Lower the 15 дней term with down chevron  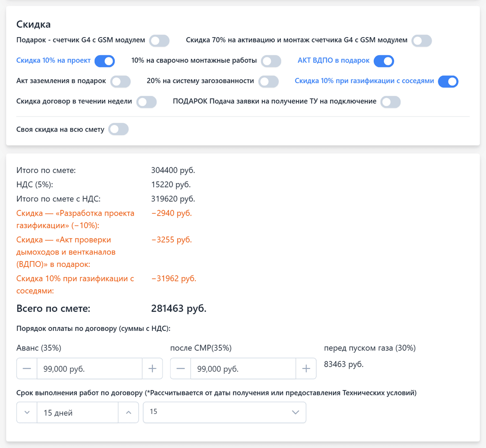(27, 412)
